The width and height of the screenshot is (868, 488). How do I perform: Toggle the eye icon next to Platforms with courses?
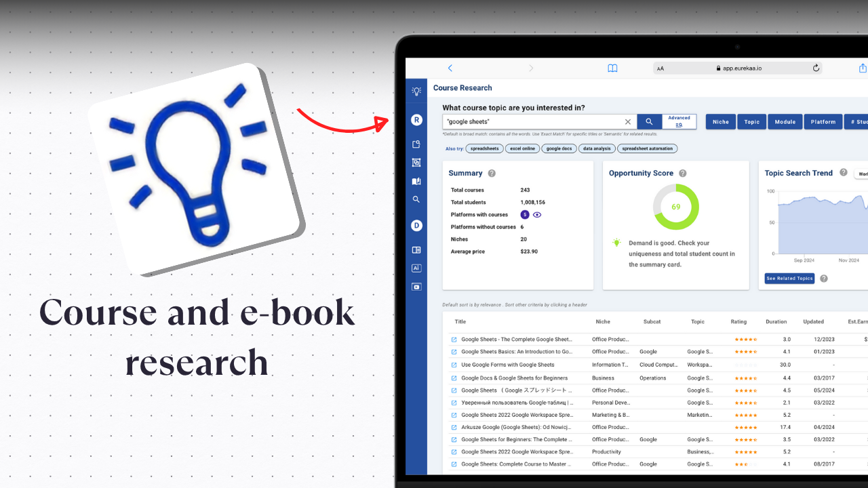click(x=537, y=215)
